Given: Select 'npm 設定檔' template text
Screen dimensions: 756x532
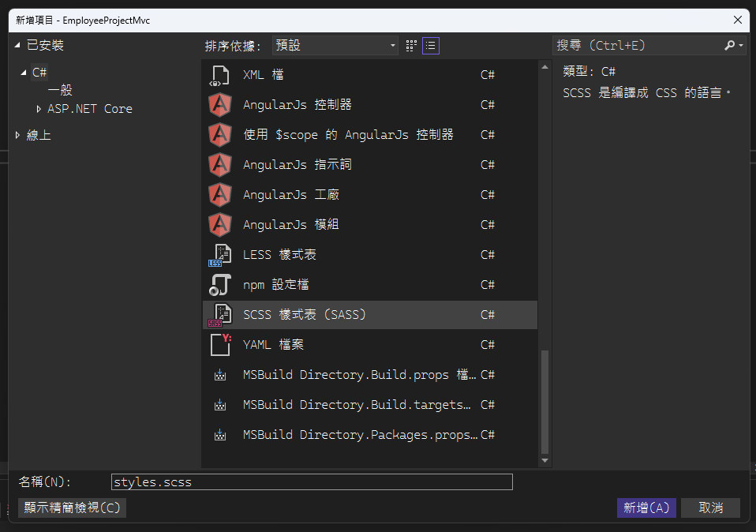Looking at the screenshot, I should tap(275, 285).
